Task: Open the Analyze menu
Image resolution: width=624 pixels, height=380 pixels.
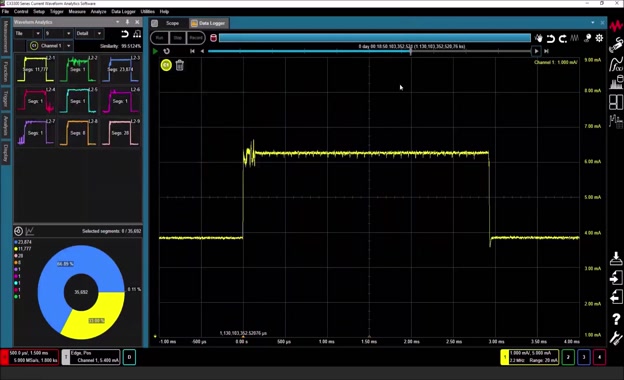Action: click(98, 12)
